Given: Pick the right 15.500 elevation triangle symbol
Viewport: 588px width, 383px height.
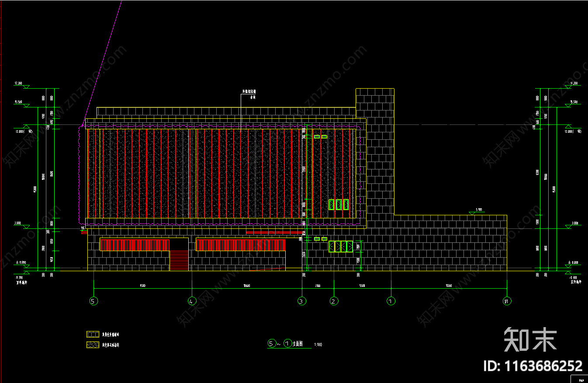Looking at the screenshot, I should pos(568,106).
